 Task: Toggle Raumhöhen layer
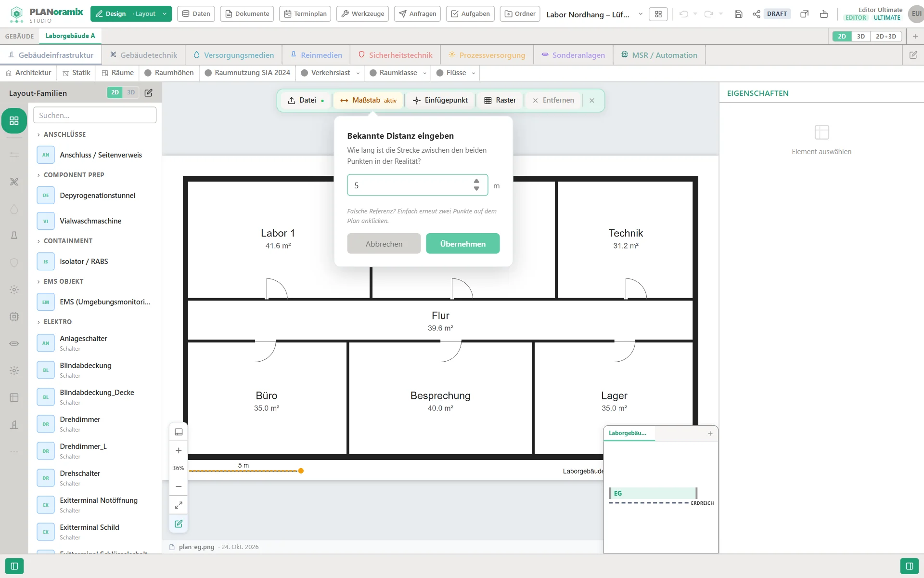(169, 73)
